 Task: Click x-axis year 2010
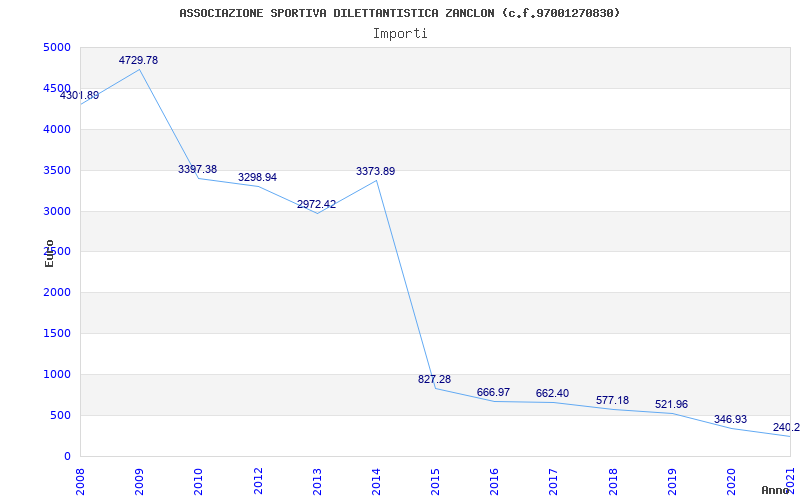(198, 483)
